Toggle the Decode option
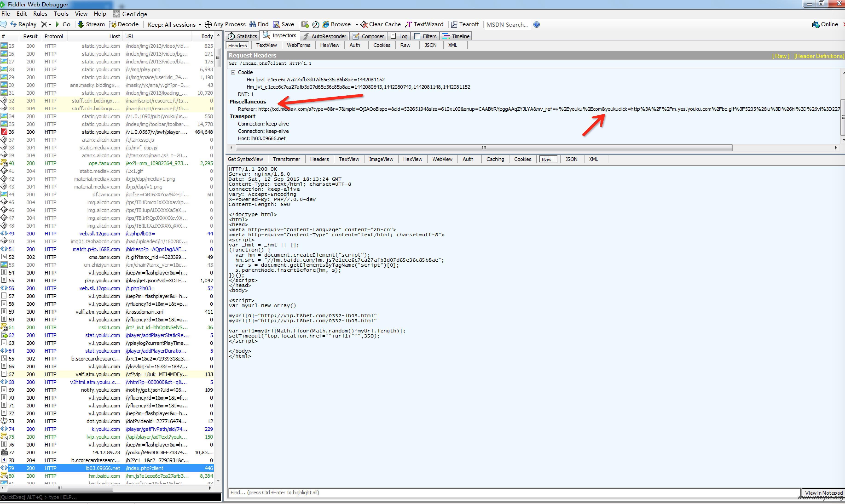This screenshot has width=845, height=504. pos(124,24)
